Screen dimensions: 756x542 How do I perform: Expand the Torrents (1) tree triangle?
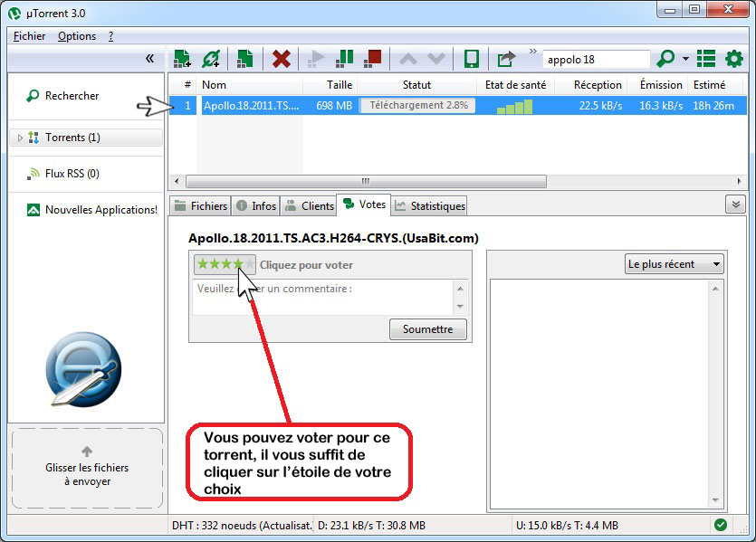click(20, 138)
